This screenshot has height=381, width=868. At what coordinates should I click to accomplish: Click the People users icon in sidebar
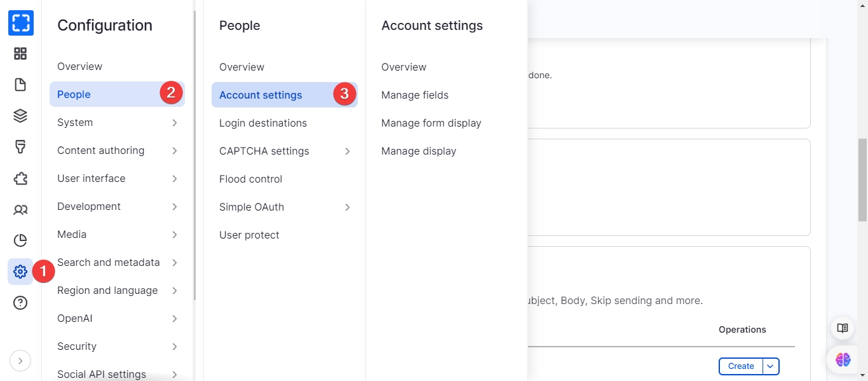point(20,209)
